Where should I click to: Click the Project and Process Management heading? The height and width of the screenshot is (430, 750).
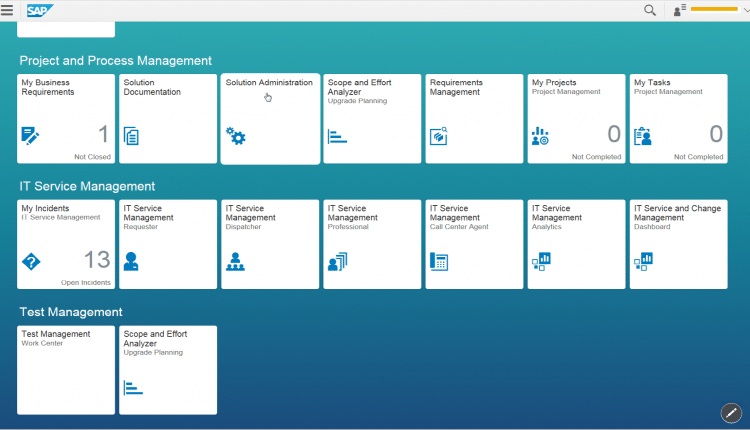[115, 61]
